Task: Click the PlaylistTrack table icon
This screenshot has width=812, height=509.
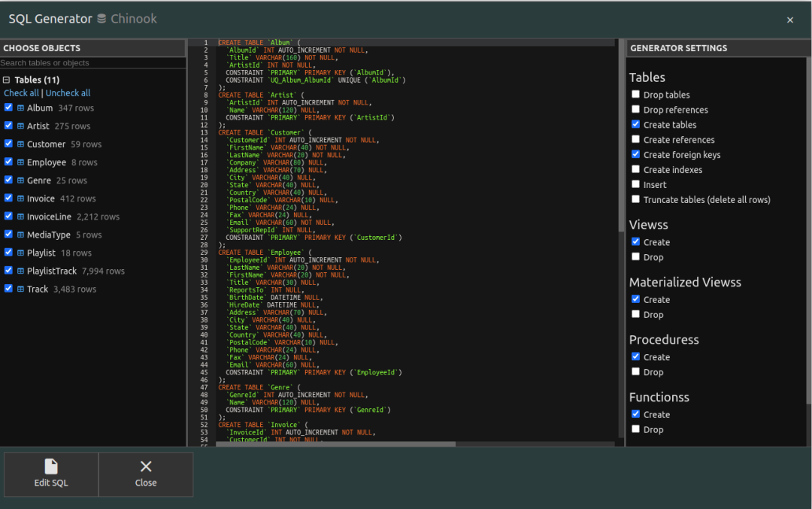Action: point(20,271)
